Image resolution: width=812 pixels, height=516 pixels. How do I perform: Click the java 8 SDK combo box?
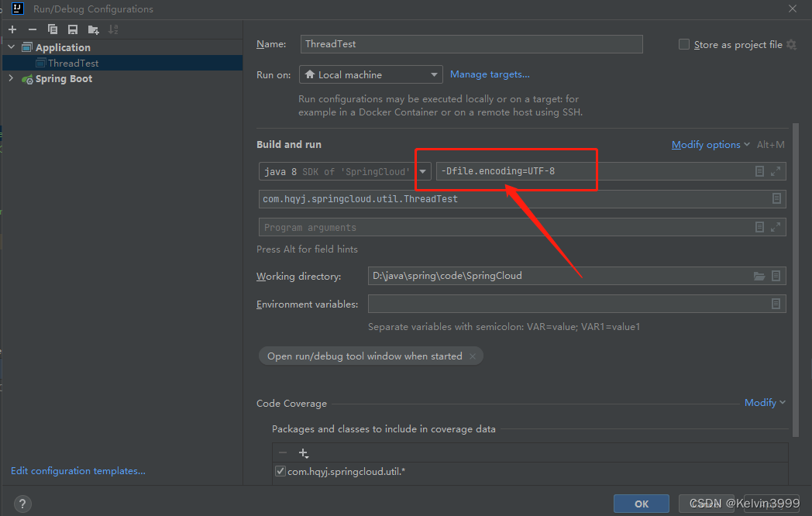tap(344, 171)
